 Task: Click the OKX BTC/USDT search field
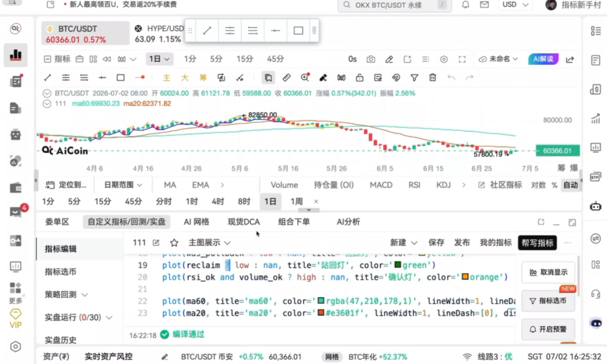point(394,5)
